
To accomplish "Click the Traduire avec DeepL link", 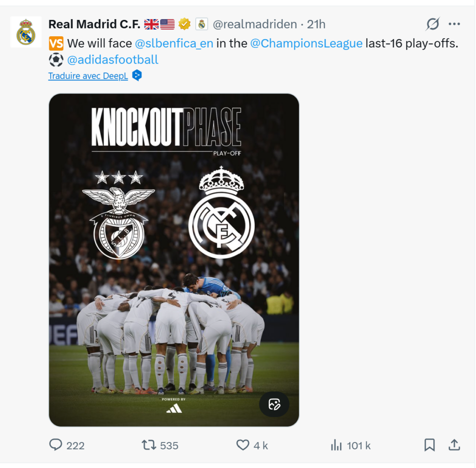I will pyautogui.click(x=88, y=76).
